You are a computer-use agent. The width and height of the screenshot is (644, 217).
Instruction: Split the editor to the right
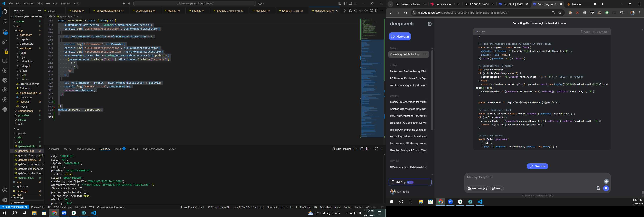tap(377, 11)
